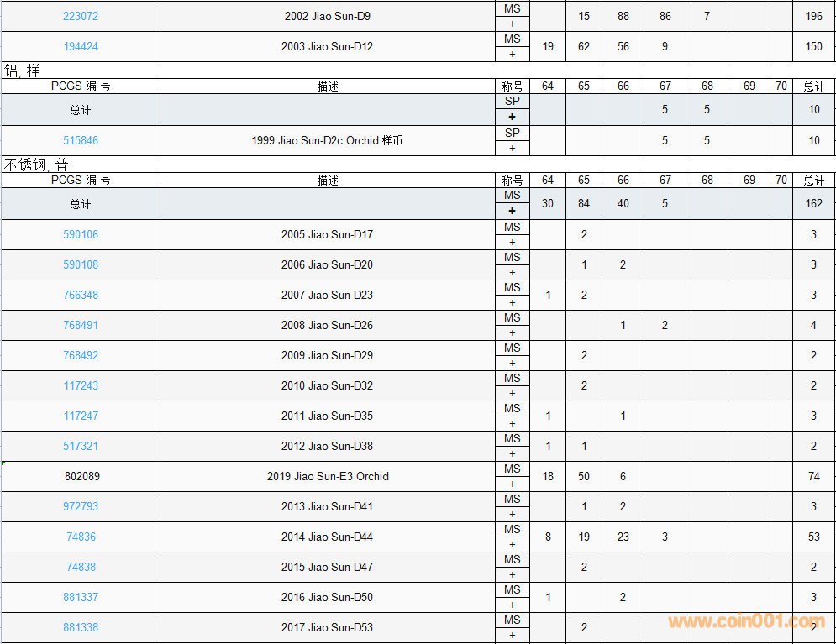Open the 881337 coin link
Viewport: 836px width, 644px height.
tap(81, 597)
